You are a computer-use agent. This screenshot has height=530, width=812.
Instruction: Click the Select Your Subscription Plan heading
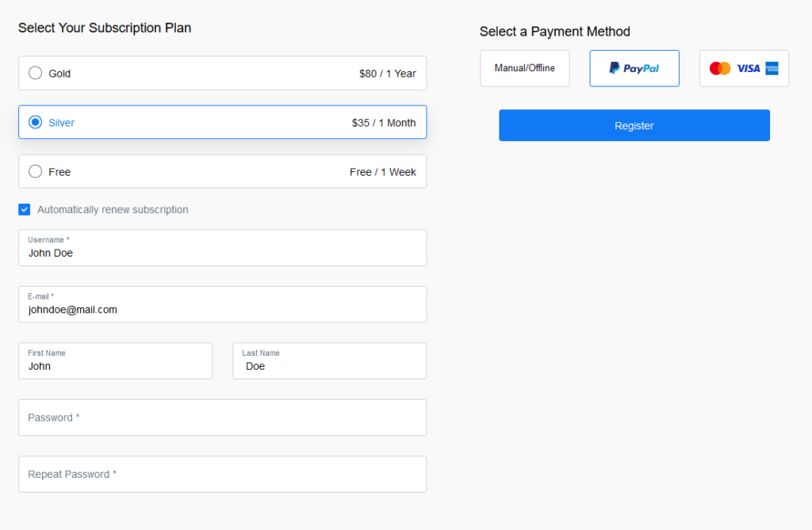tap(105, 28)
